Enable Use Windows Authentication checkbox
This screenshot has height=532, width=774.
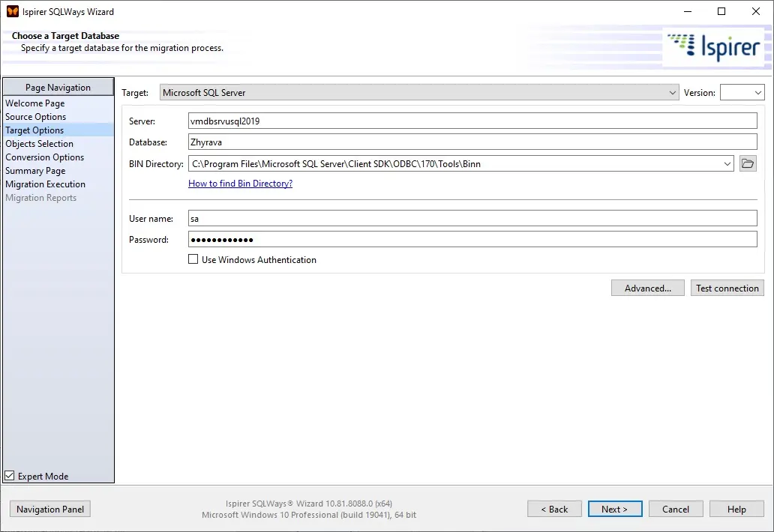click(x=193, y=259)
